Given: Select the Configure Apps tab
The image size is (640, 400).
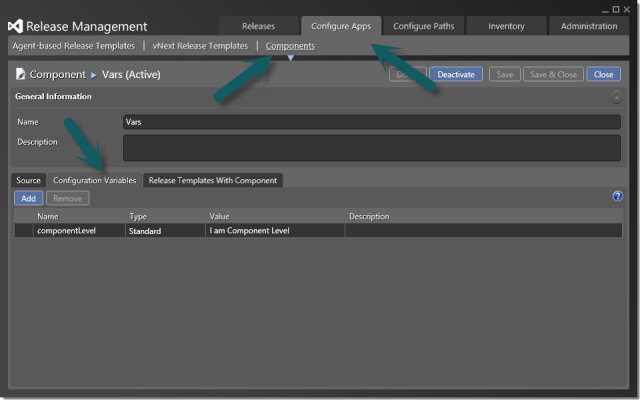Looking at the screenshot, I should pyautogui.click(x=341, y=26).
